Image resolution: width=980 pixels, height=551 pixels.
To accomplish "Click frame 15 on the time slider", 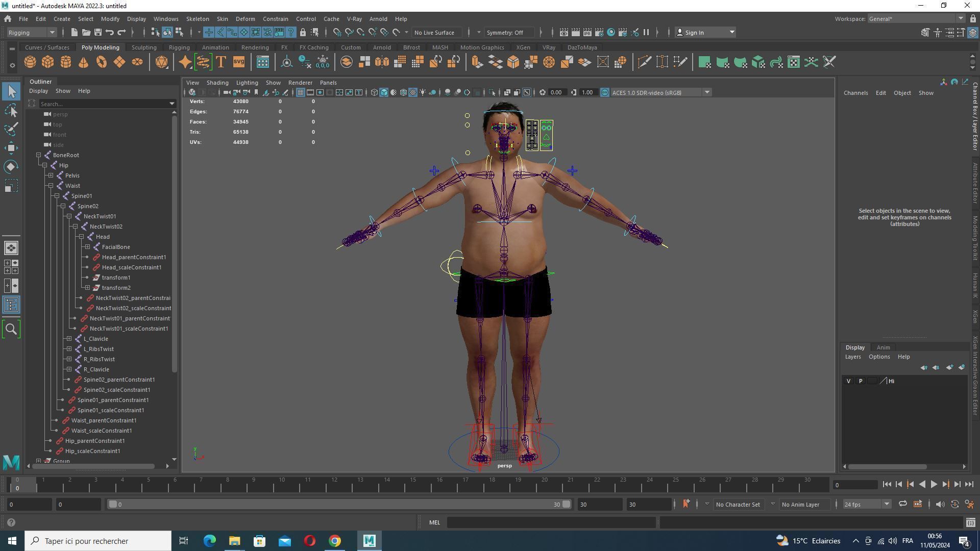I will coord(413,485).
